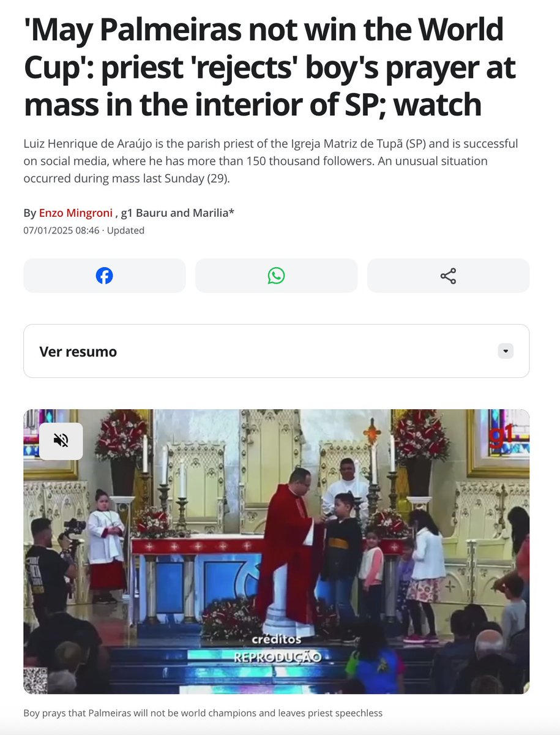The image size is (560, 735).
Task: Click the créditos REPRODUÇÃO overlay text
Action: click(277, 648)
